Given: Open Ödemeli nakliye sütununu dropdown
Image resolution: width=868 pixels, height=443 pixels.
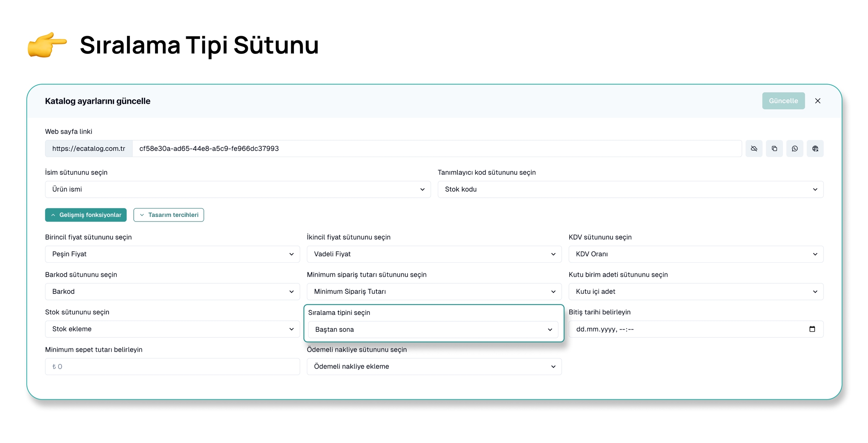Looking at the screenshot, I should [x=434, y=367].
